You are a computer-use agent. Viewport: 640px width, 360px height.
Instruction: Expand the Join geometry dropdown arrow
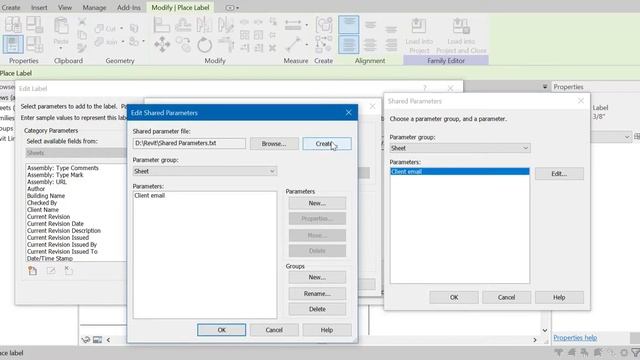122,42
